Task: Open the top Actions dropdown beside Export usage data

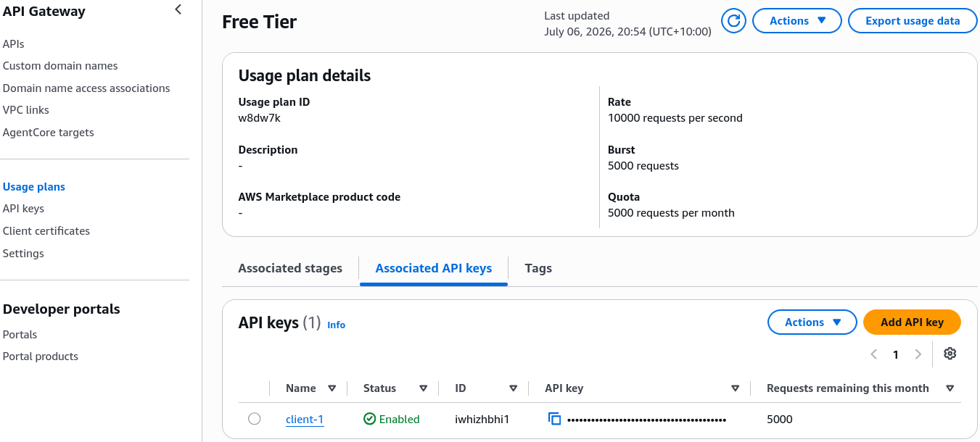Action: pyautogui.click(x=797, y=21)
